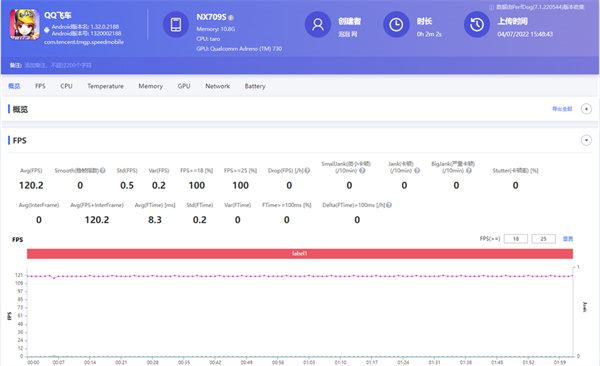Viewport: 600px width, 366px height.
Task: Click the 导出全部 export all link
Action: [562, 109]
